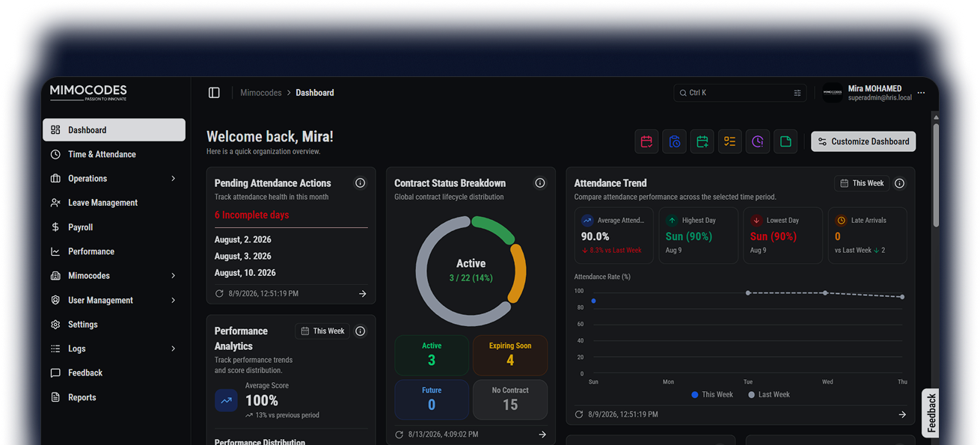
Task: Open Time & Attendance in sidebar
Action: [x=114, y=154]
